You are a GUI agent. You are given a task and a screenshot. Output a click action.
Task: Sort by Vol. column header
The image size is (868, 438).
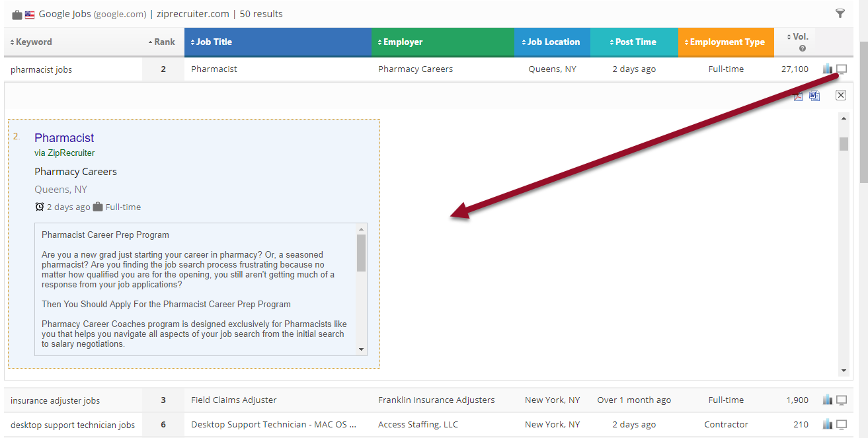coord(798,36)
